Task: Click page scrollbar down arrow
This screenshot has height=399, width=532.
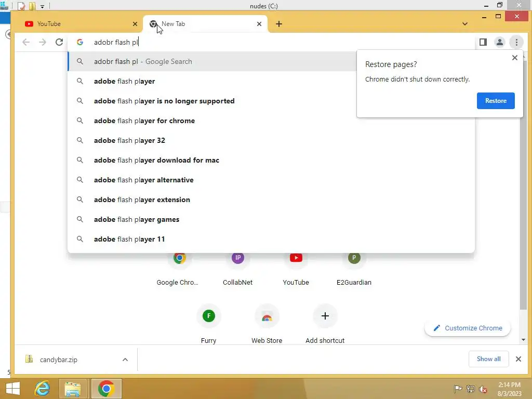Action: click(x=523, y=340)
